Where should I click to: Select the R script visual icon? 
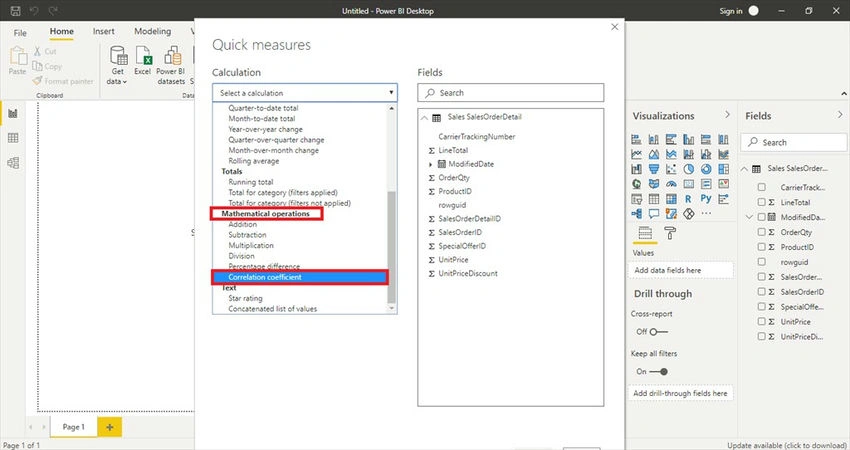click(x=688, y=199)
